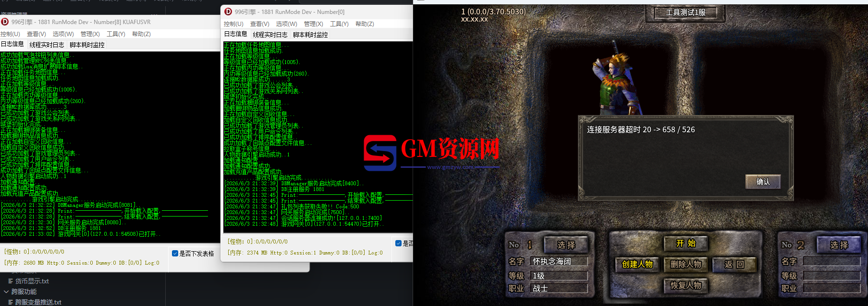Open 选项(W) menu in Number[0] window
This screenshot has height=306, width=868.
286,24
